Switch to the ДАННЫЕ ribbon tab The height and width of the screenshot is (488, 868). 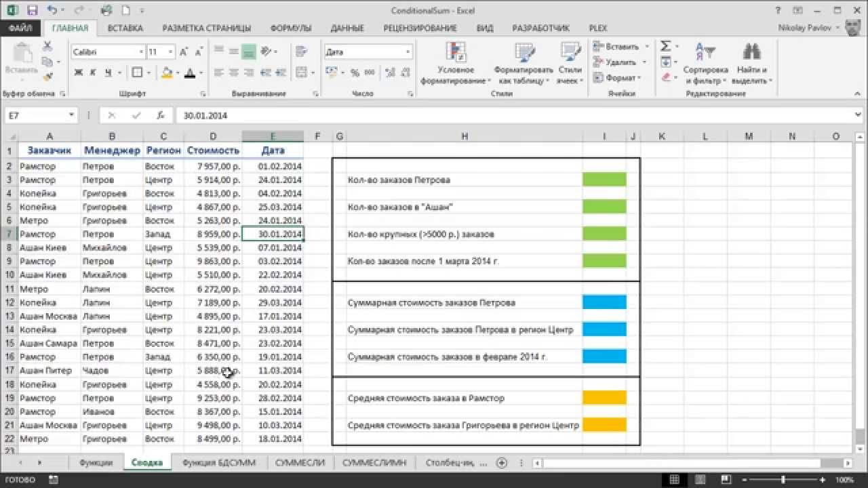coord(347,28)
